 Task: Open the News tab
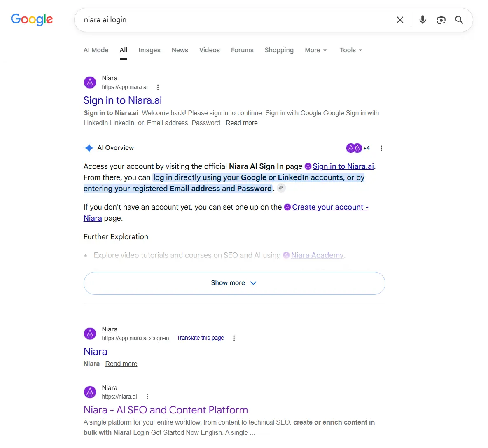point(180,50)
